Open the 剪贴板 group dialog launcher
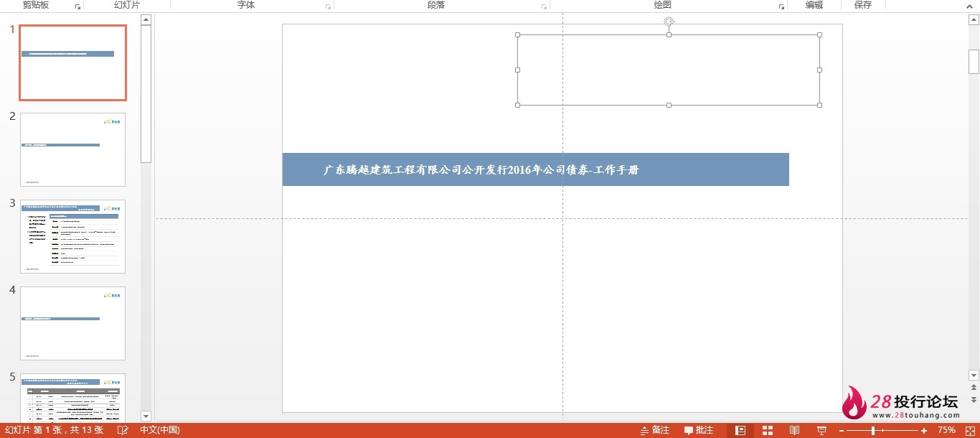Image resolution: width=980 pixels, height=438 pixels. coord(77,6)
